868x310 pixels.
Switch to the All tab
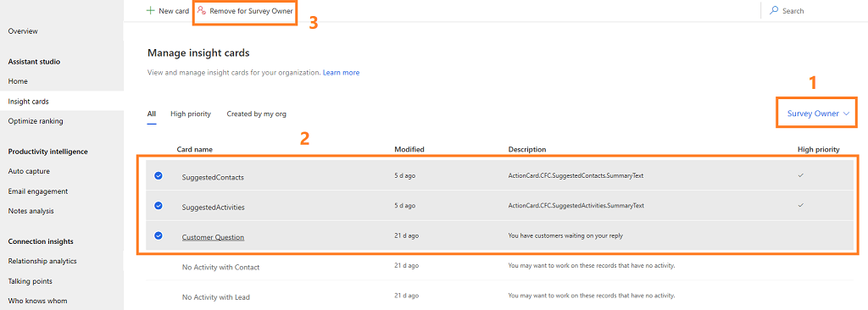point(151,114)
